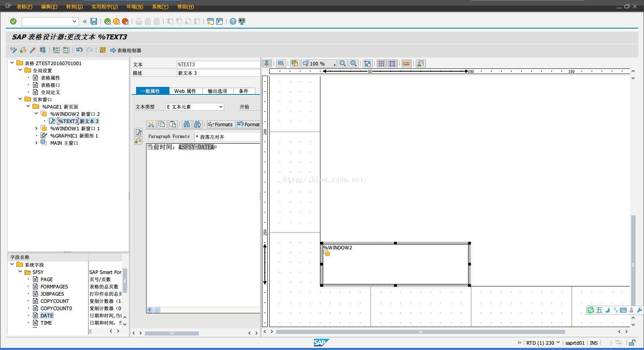Toggle the blue snap-to-grid icon
The image size is (644, 350).
click(392, 64)
